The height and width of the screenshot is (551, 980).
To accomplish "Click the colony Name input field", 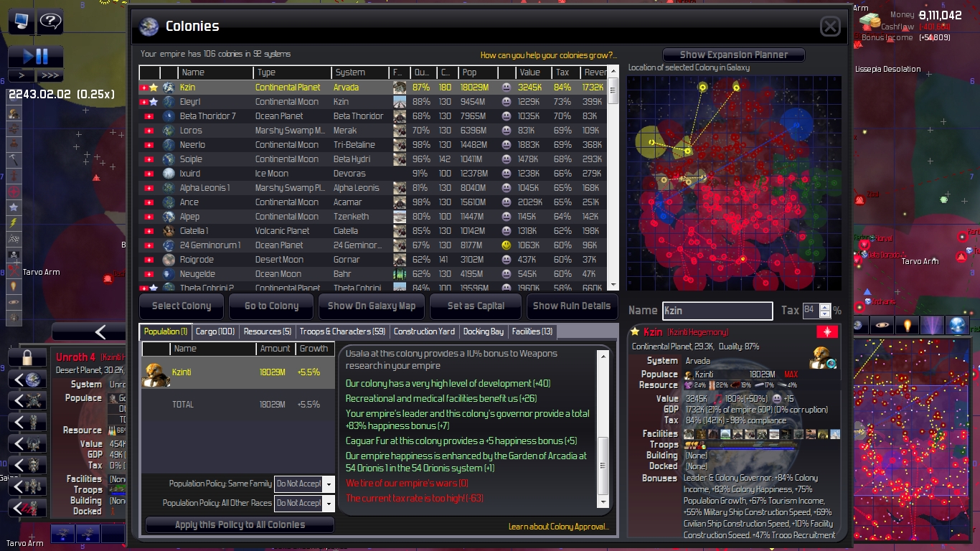I will click(717, 311).
